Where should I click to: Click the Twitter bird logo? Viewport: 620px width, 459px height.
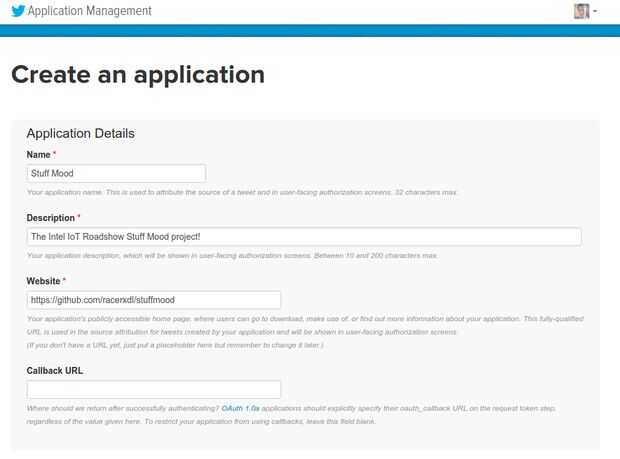tap(16, 11)
